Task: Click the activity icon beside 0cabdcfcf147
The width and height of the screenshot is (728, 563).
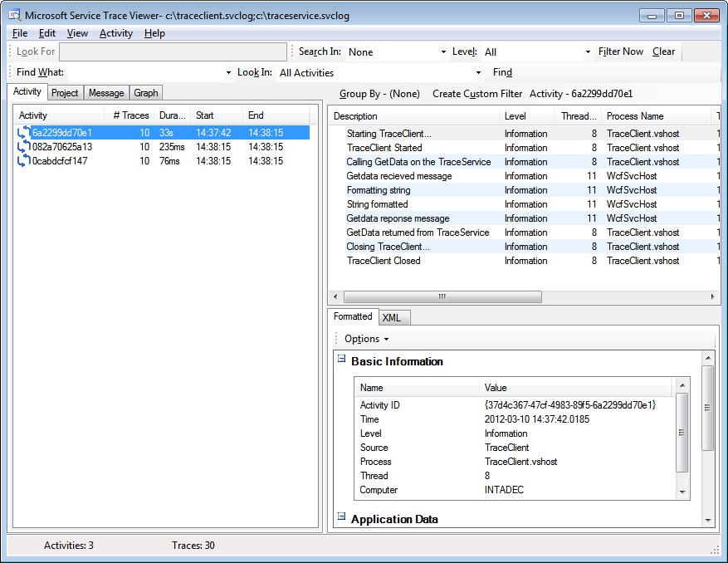Action: tap(24, 161)
